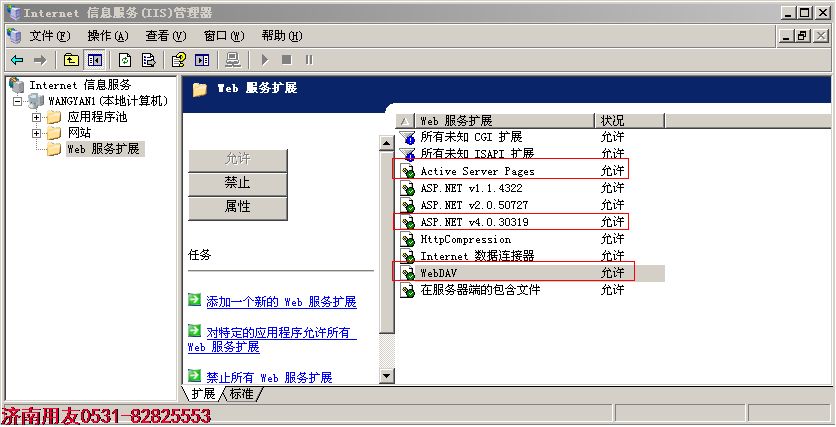
Task: Open the 操作(A) menu
Action: pos(108,36)
